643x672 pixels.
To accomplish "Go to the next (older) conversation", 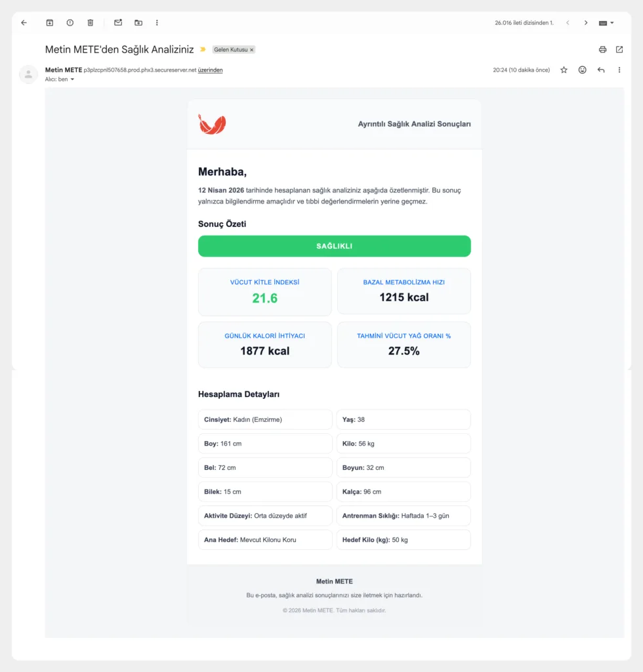I will (x=586, y=22).
